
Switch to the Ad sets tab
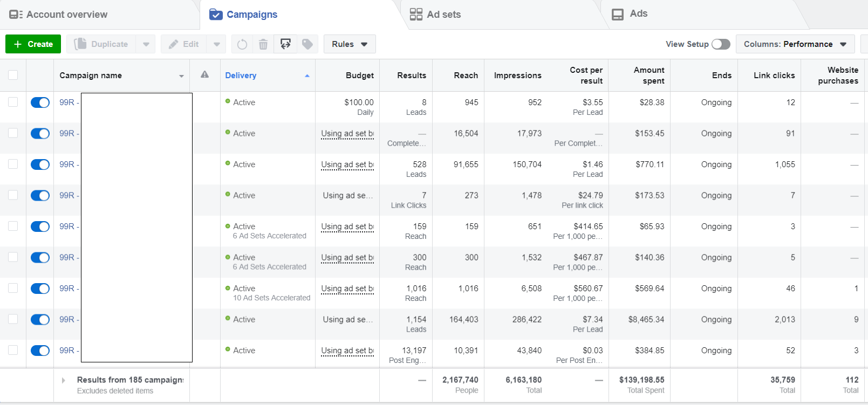point(435,15)
